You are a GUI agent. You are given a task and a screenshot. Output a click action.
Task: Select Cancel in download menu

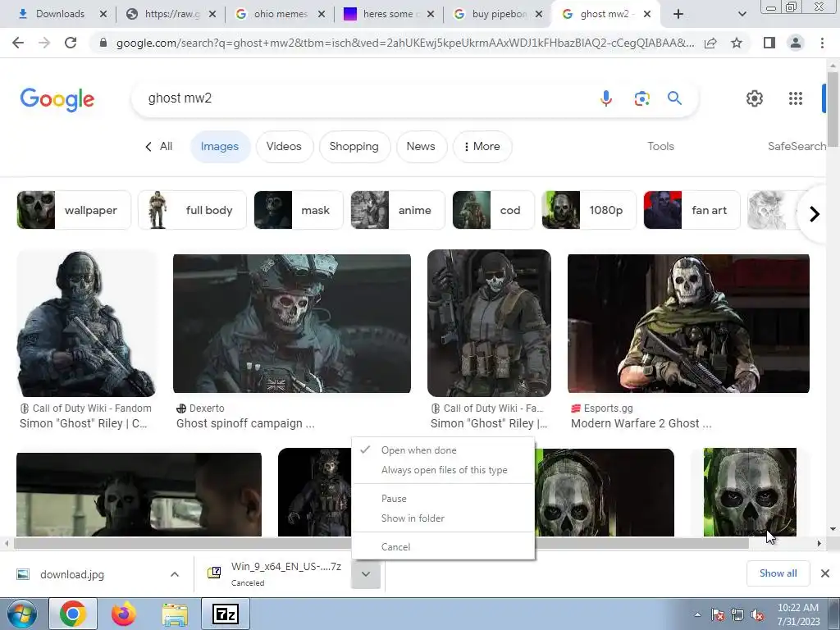coord(443,547)
